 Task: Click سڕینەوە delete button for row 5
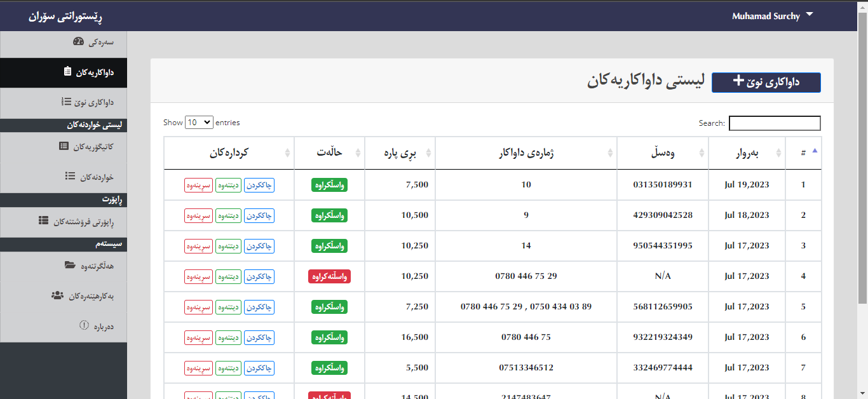click(198, 307)
